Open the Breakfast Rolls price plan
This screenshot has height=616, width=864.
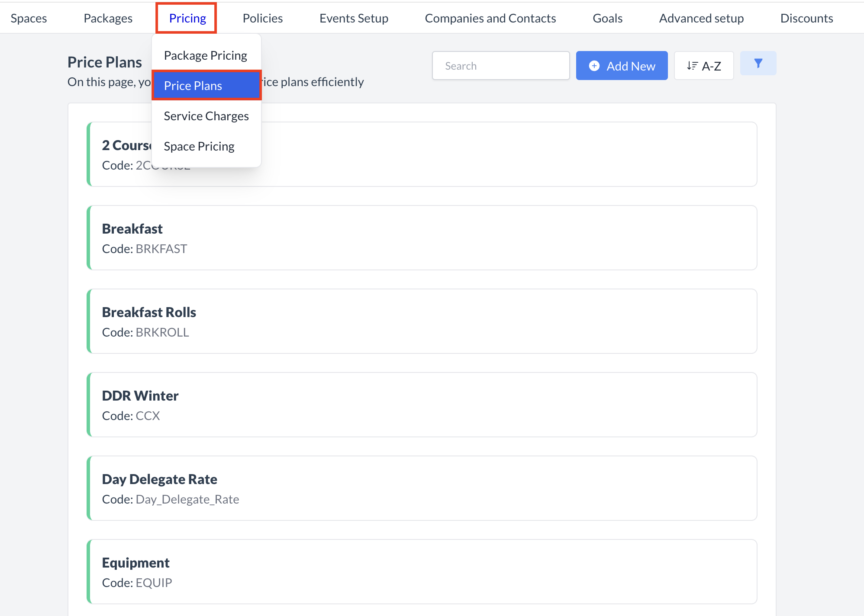(422, 321)
